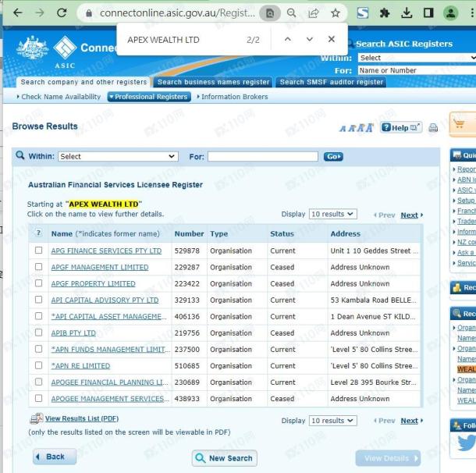Click the browser address bar URL
The height and width of the screenshot is (473, 476).
pyautogui.click(x=177, y=13)
